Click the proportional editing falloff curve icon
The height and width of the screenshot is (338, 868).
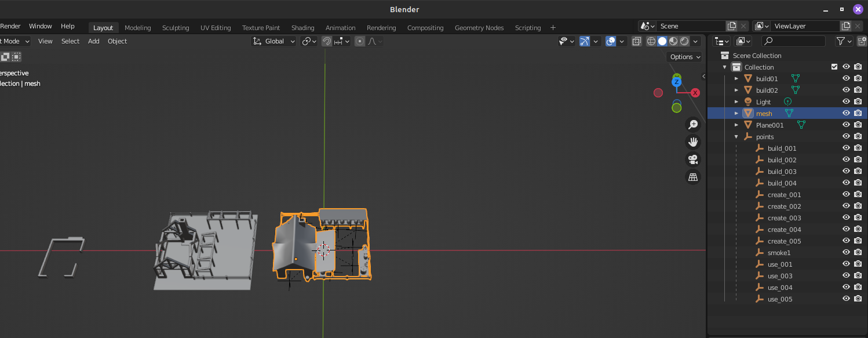click(x=373, y=41)
